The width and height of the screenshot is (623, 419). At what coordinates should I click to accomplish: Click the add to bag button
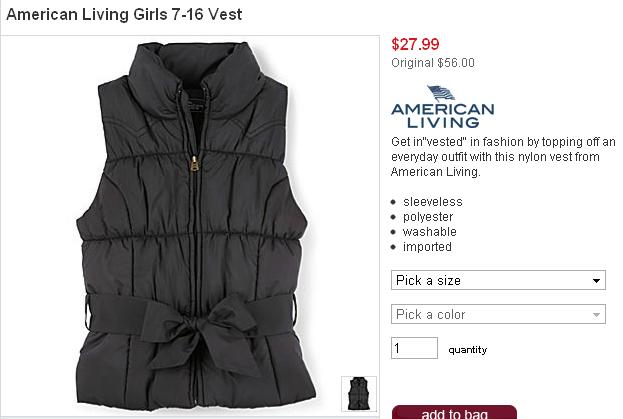tap(454, 412)
